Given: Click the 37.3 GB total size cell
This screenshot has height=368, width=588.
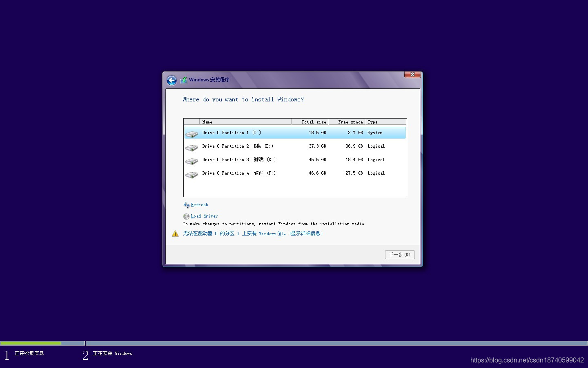Looking at the screenshot, I should click(x=317, y=146).
